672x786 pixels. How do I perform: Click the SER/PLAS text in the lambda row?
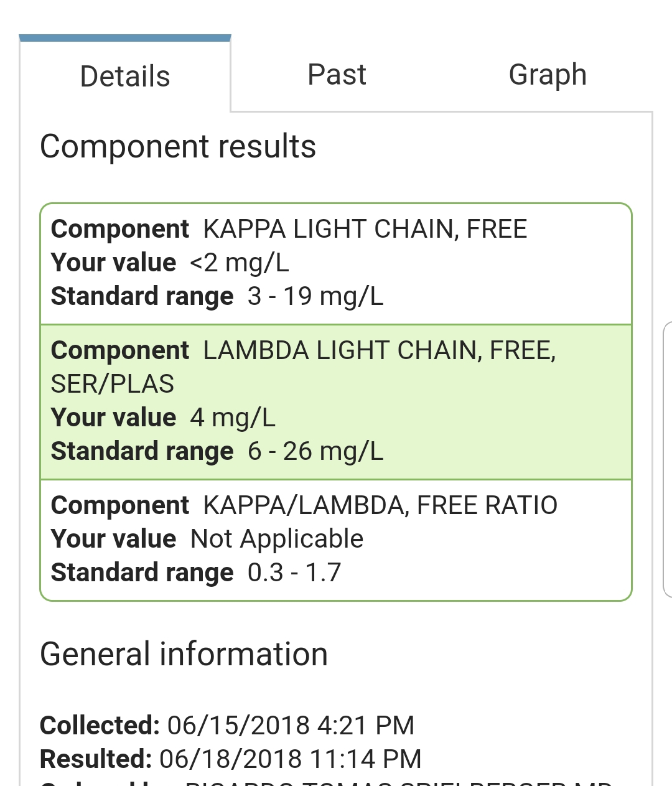tap(112, 384)
